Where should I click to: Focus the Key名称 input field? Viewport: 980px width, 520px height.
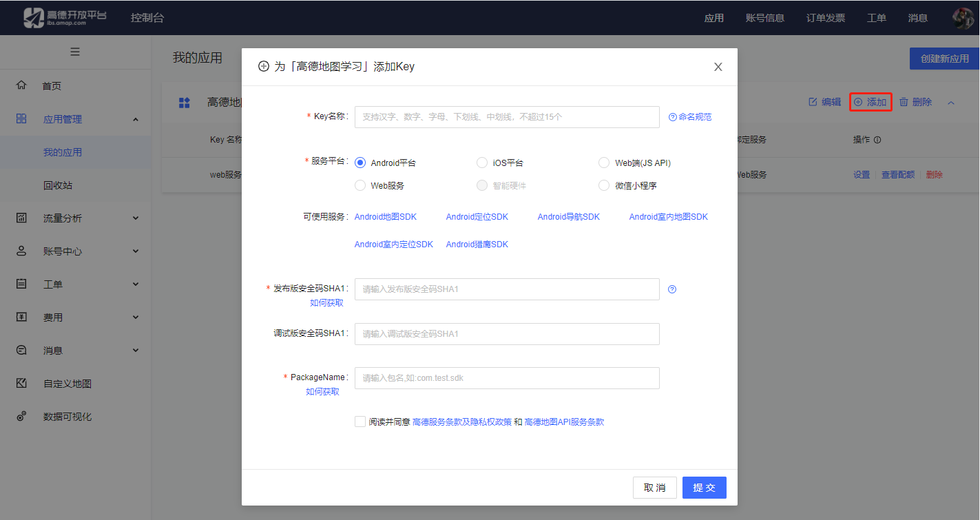[507, 117]
